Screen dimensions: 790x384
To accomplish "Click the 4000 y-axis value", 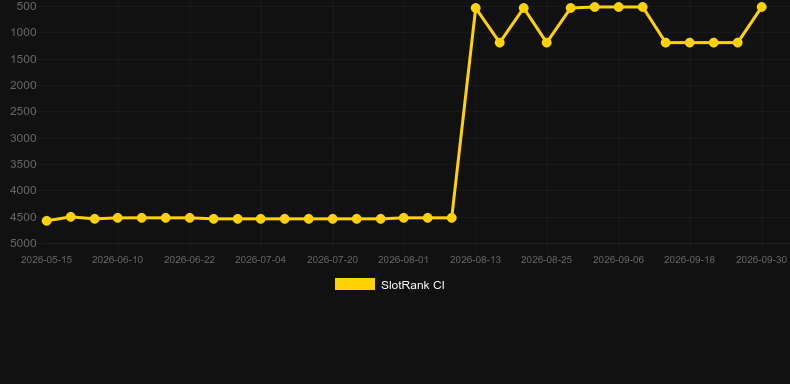I will pyautogui.click(x=24, y=190).
